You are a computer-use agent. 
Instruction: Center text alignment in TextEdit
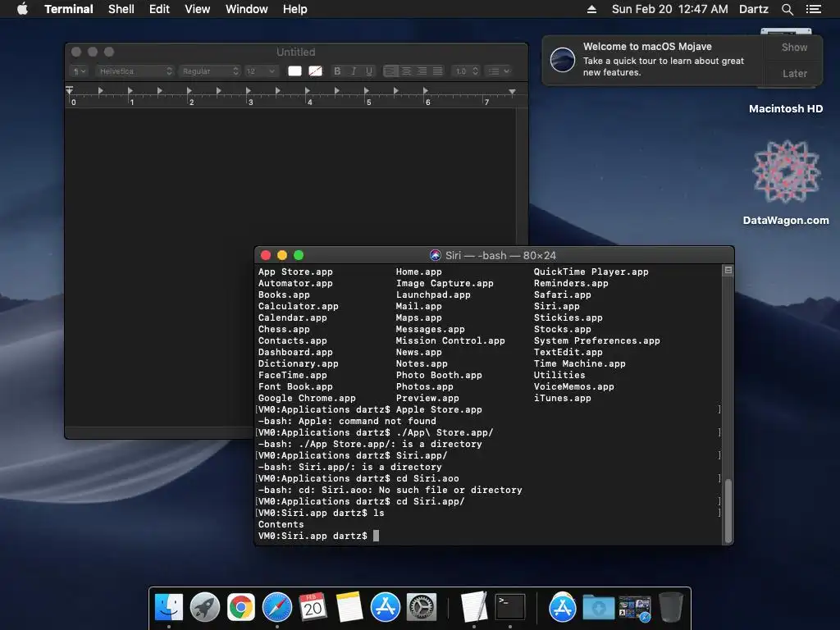pos(407,71)
